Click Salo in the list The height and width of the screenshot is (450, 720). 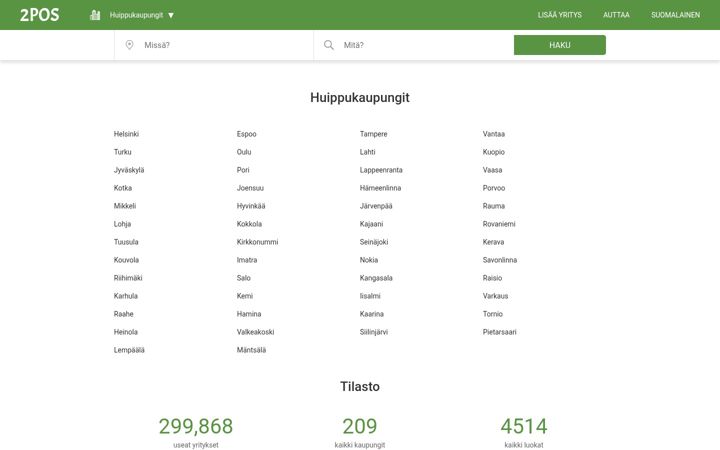[x=244, y=278]
